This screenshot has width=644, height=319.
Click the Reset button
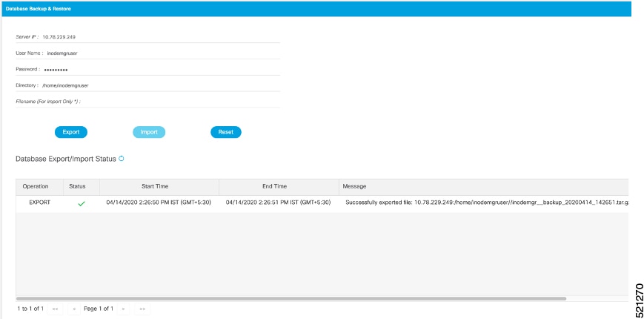[x=226, y=132]
